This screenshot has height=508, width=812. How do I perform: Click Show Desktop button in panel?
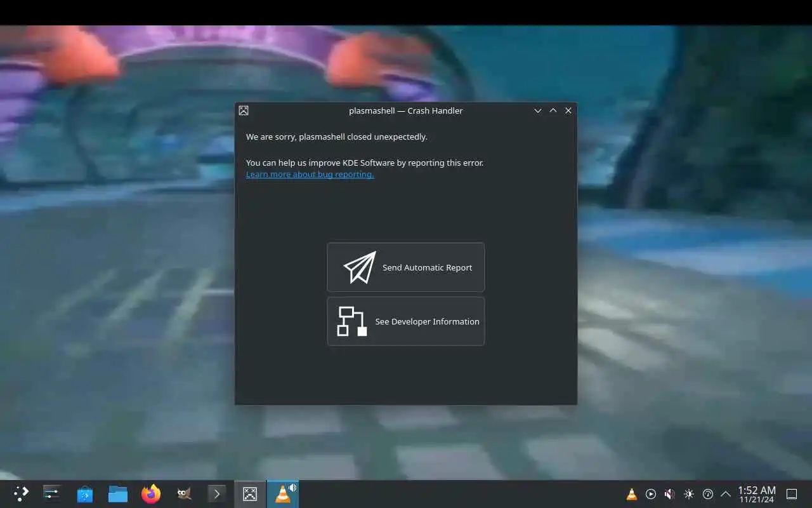click(792, 494)
